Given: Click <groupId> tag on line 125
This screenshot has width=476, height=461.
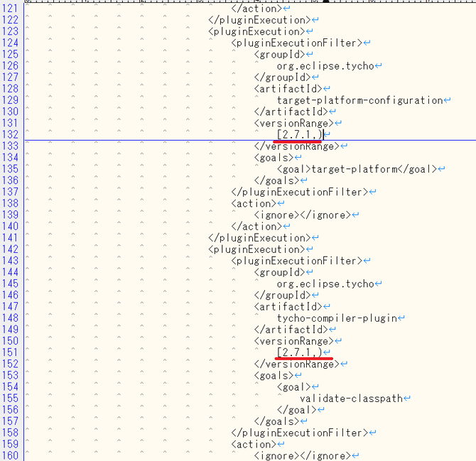Looking at the screenshot, I should tap(280, 54).
